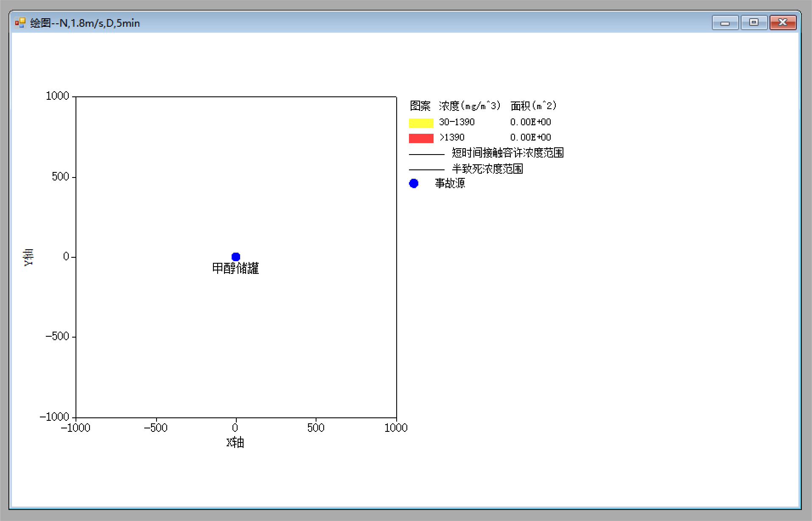The width and height of the screenshot is (812, 521).
Task: Click the 短时间接触容许浓度范围 legend label
Action: pyautogui.click(x=508, y=153)
